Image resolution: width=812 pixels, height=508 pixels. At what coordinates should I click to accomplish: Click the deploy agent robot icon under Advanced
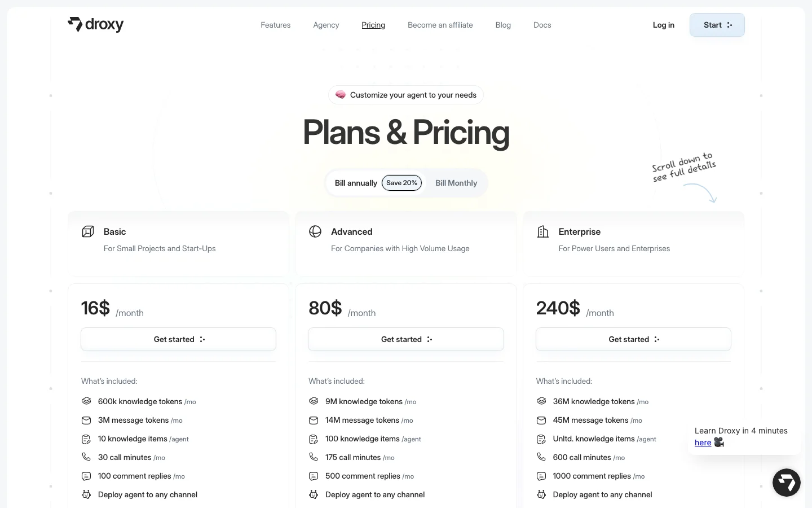click(314, 494)
